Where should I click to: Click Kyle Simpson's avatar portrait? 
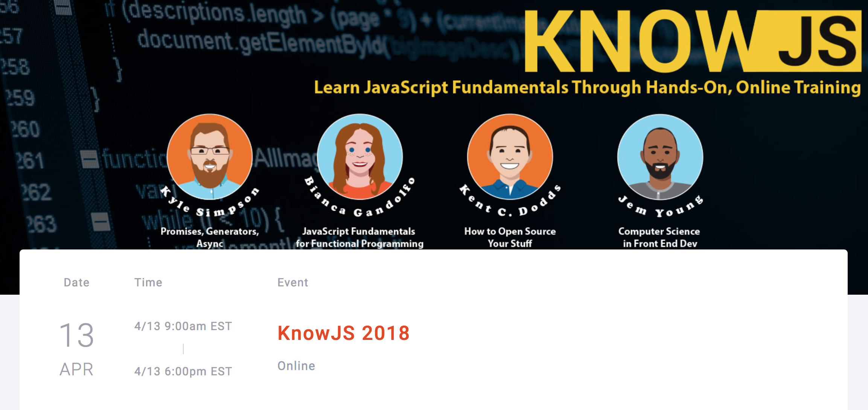point(210,156)
